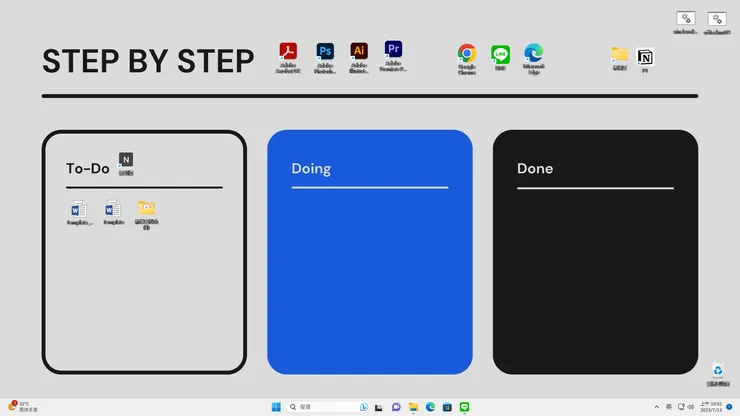
Task: Open the clock and date flyout
Action: point(711,407)
